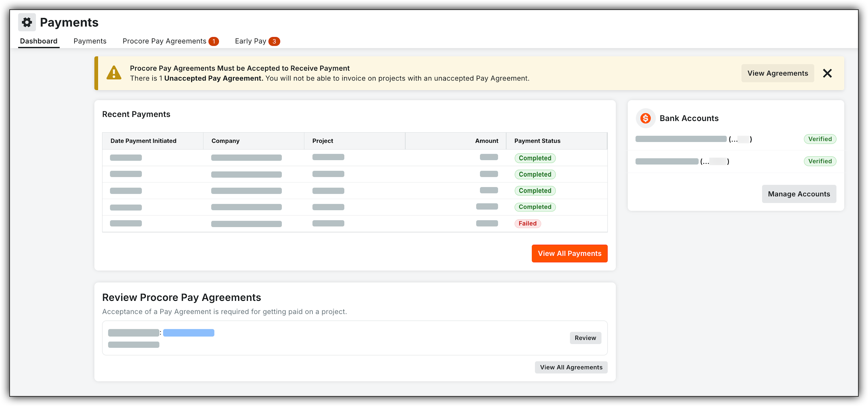Click the Review button for the agreement
This screenshot has width=868, height=406.
pos(585,338)
